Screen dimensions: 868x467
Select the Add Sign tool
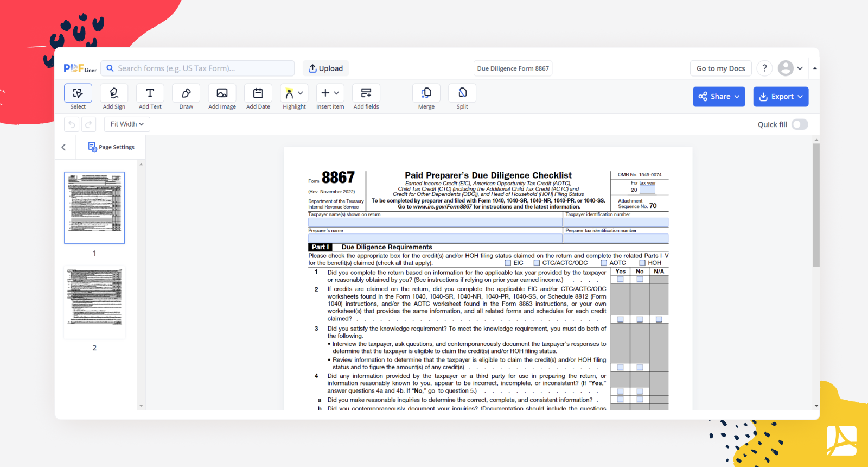click(x=114, y=93)
